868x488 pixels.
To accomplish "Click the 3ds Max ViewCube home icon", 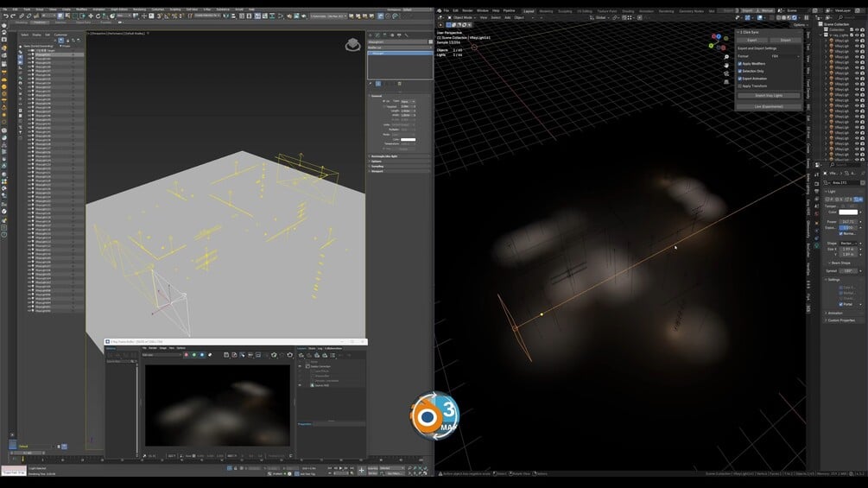I will click(352, 45).
